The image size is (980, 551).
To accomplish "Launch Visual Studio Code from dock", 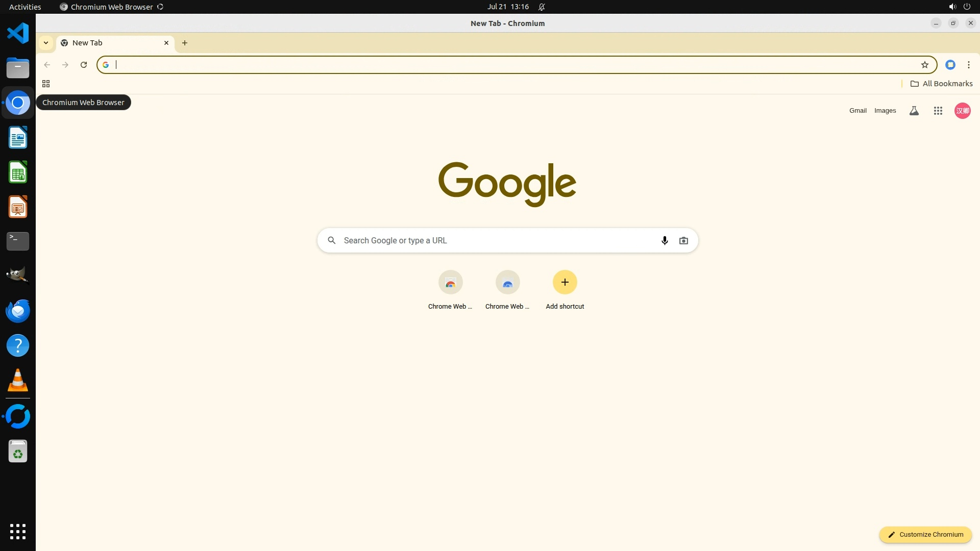I will tap(18, 34).
